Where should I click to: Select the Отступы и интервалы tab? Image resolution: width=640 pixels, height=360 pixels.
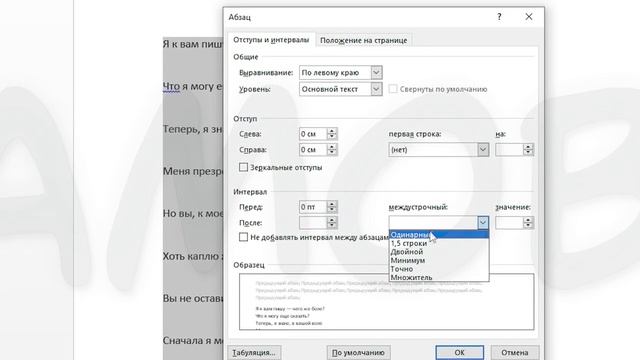coord(271,40)
